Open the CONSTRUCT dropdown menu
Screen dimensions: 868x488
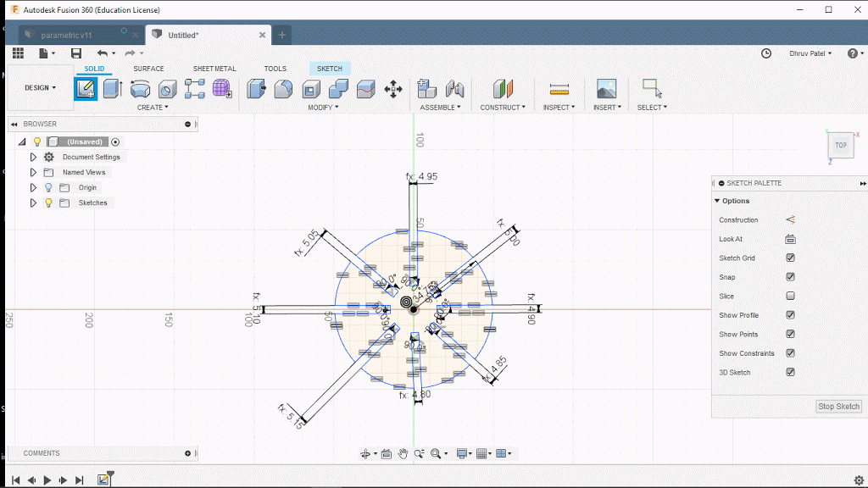pyautogui.click(x=503, y=108)
